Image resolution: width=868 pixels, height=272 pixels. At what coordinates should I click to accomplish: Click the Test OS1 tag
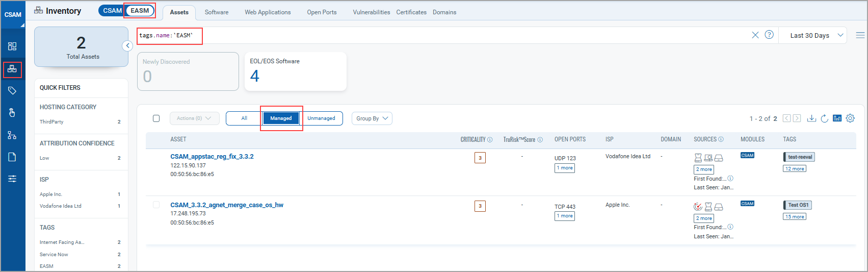[x=798, y=205]
